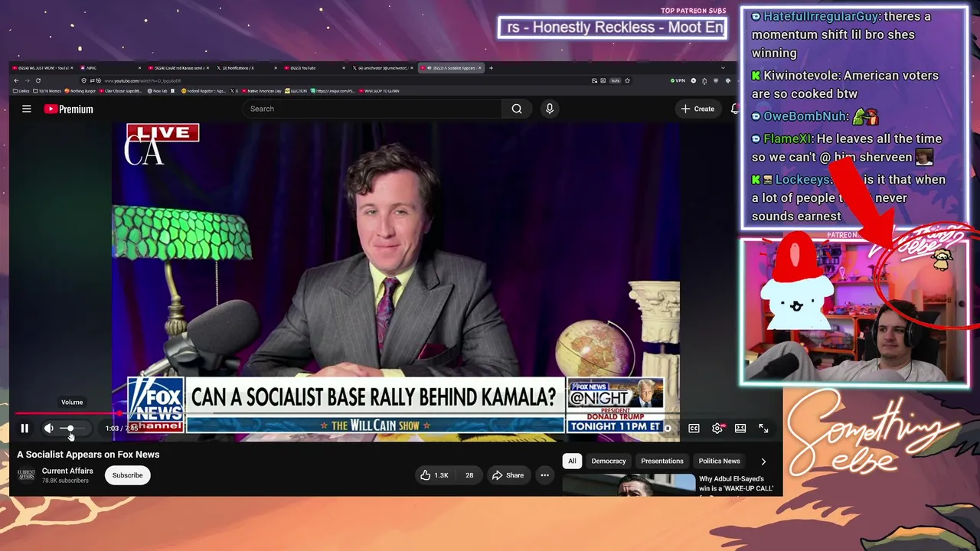Enter fullscreen video mode
This screenshot has width=980, height=551.
pyautogui.click(x=763, y=429)
